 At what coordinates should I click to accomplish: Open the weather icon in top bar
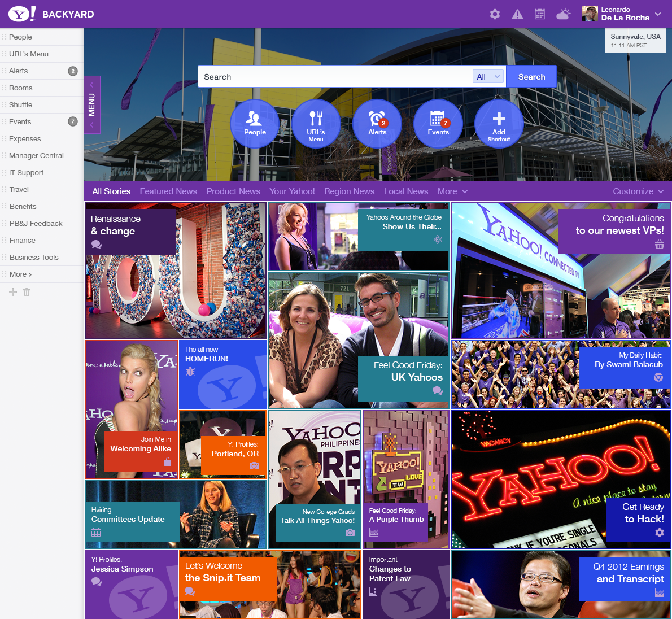[x=563, y=14]
